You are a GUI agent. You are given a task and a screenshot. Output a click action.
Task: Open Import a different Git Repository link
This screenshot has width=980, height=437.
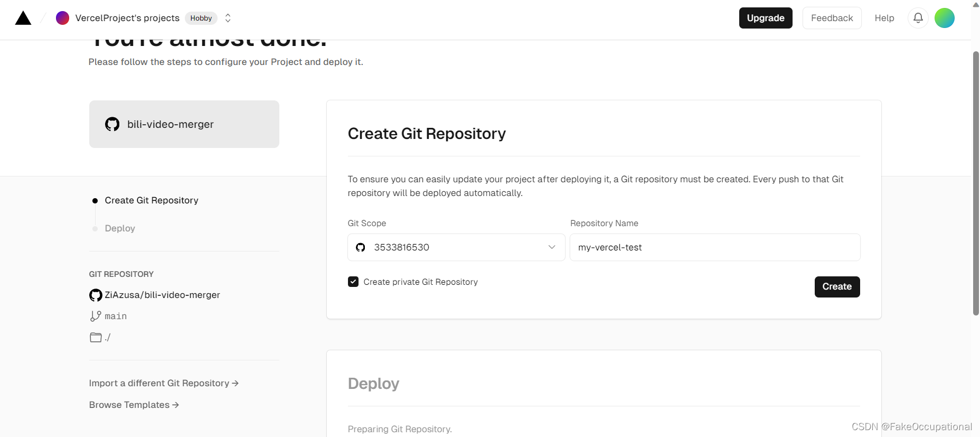click(164, 383)
